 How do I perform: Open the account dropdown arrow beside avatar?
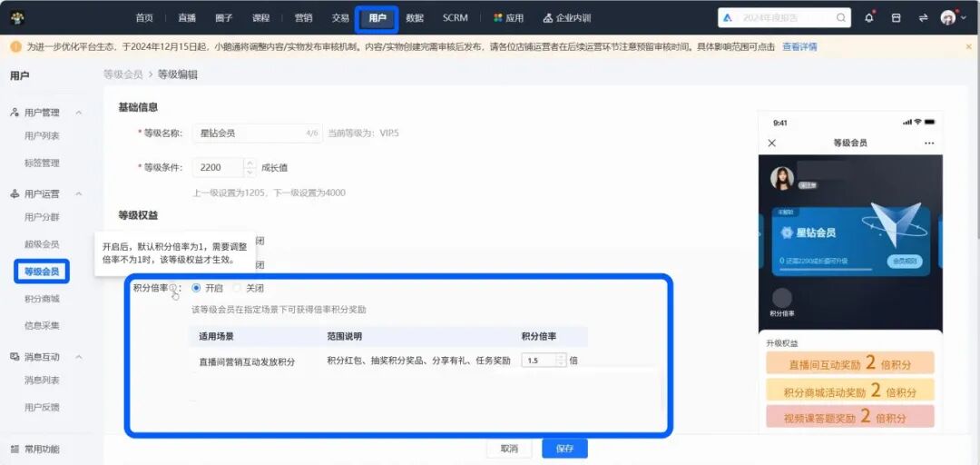pos(963,18)
